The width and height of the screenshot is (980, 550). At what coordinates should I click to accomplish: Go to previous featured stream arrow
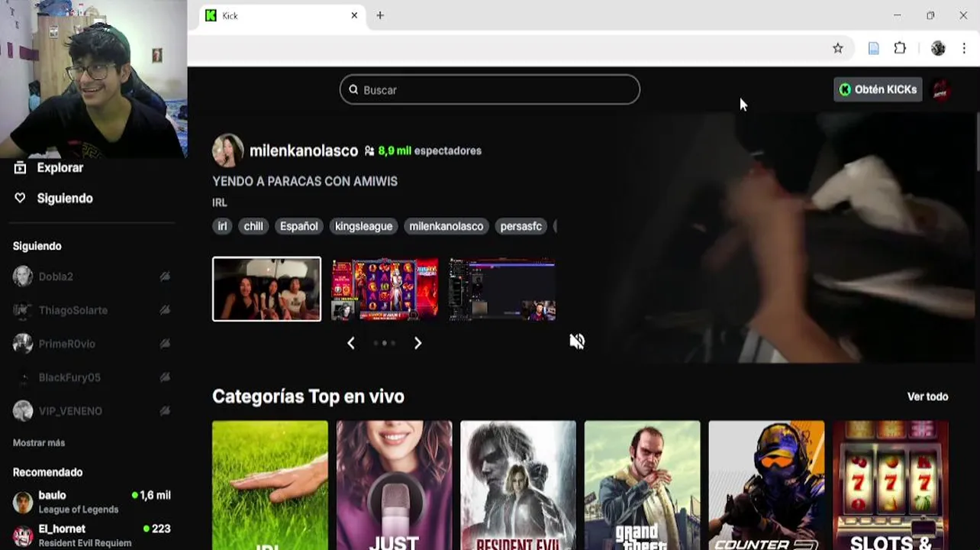(351, 343)
